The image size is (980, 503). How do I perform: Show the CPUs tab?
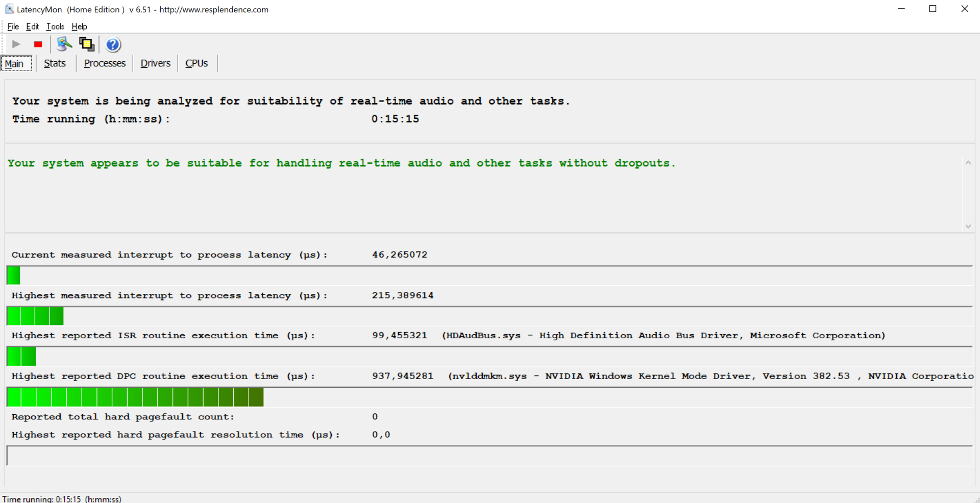click(x=197, y=63)
